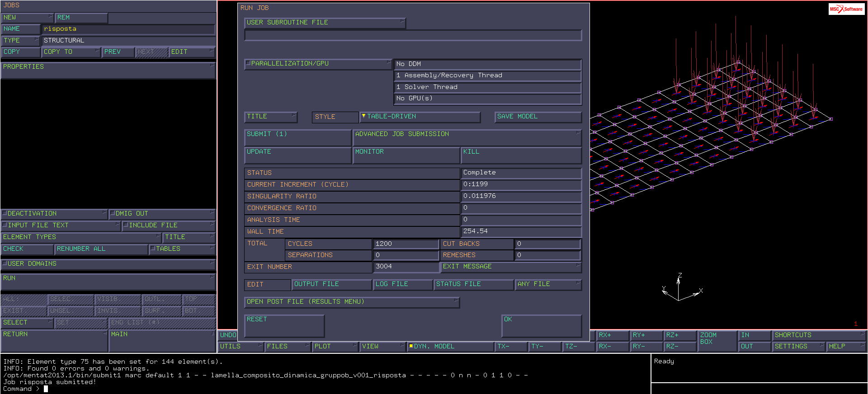Screen dimensions: 868x394
Task: Open the FILES menu
Action: click(288, 347)
